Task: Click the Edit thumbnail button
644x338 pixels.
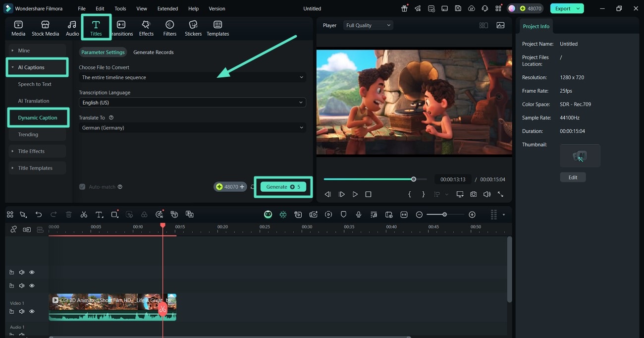Action: (573, 177)
